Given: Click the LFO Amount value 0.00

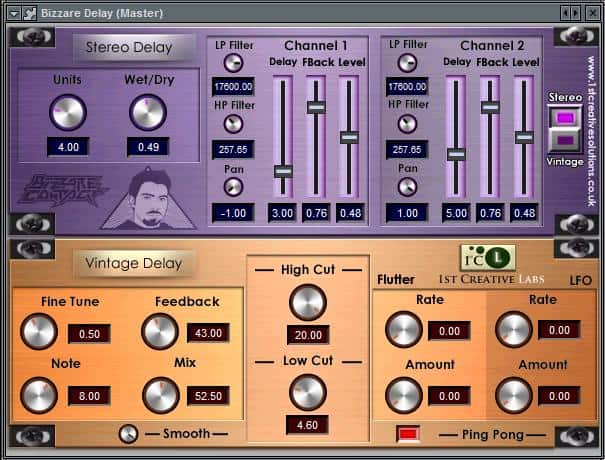Looking at the screenshot, I should pos(559,396).
